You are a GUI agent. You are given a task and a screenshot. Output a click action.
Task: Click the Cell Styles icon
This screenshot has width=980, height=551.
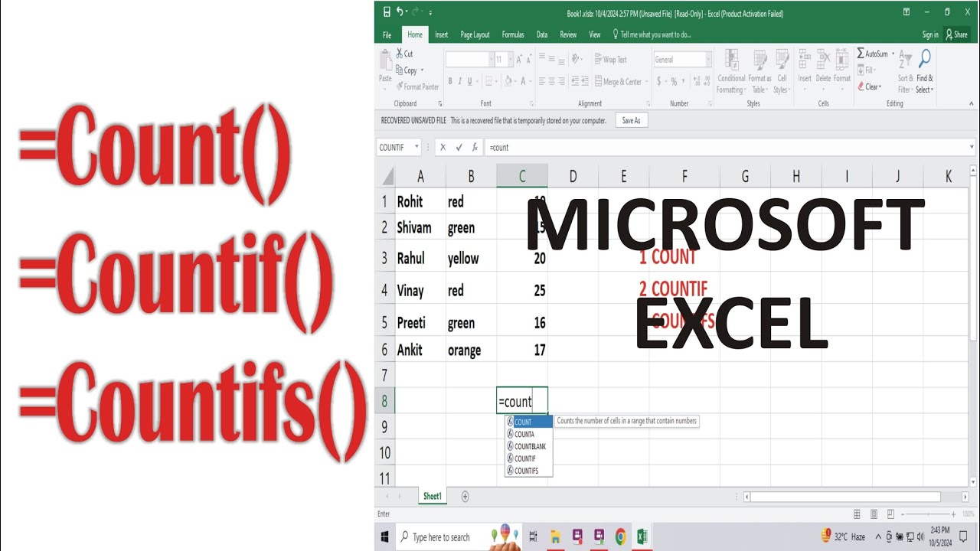point(782,60)
